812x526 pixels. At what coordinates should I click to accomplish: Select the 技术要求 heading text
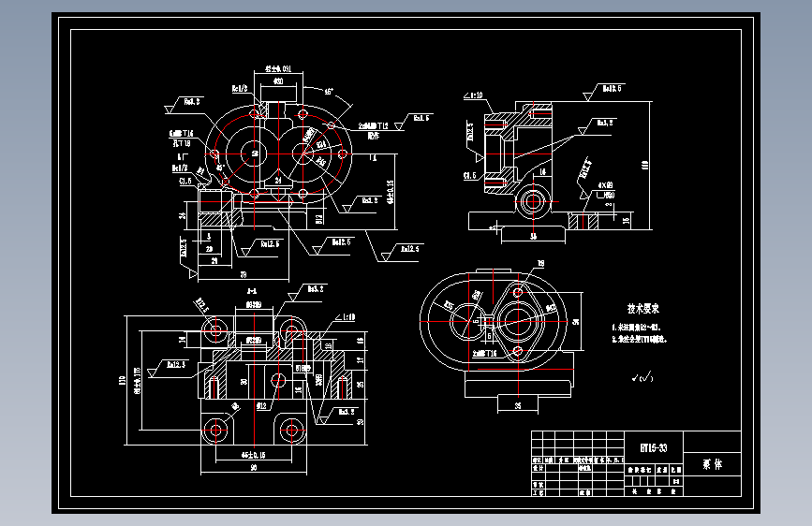pyautogui.click(x=643, y=309)
